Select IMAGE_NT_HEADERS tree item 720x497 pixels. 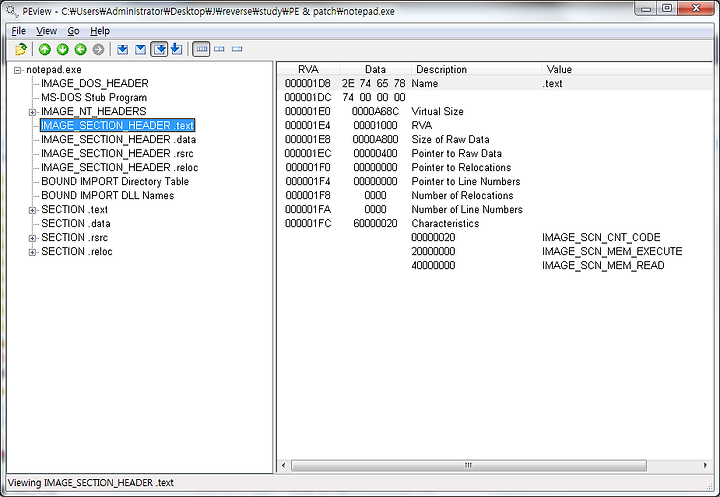pyautogui.click(x=94, y=111)
